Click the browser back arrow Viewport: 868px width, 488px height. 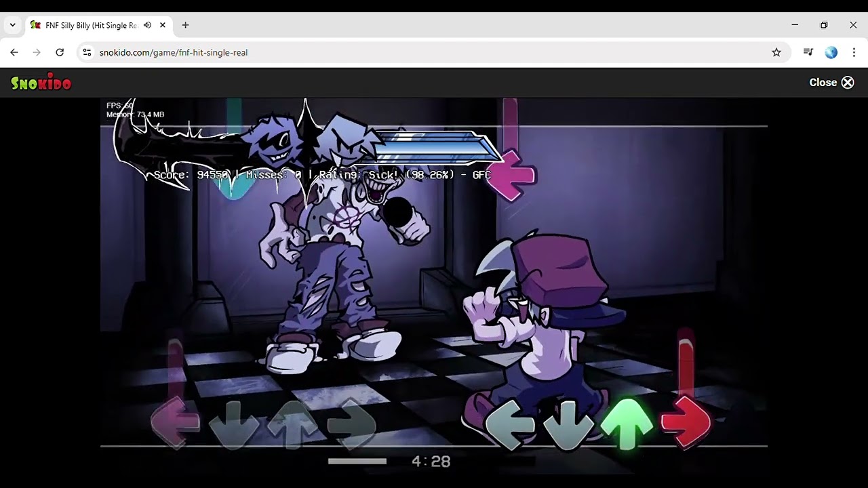[x=14, y=52]
